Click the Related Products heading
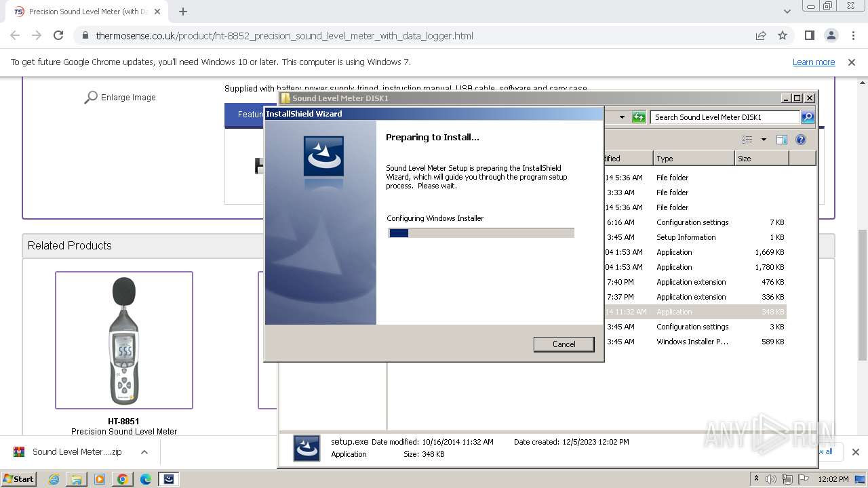Image resolution: width=868 pixels, height=488 pixels. 70,245
